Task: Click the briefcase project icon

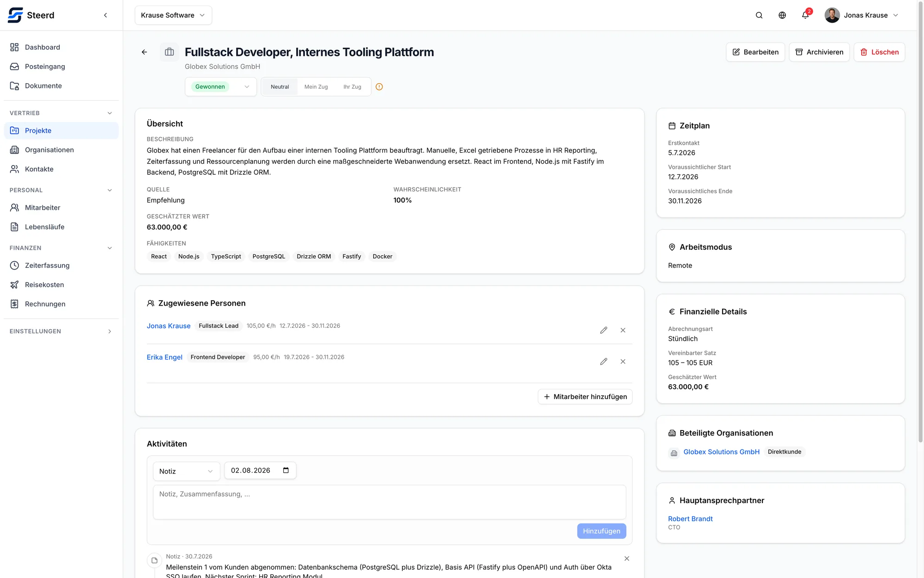Action: (170, 52)
